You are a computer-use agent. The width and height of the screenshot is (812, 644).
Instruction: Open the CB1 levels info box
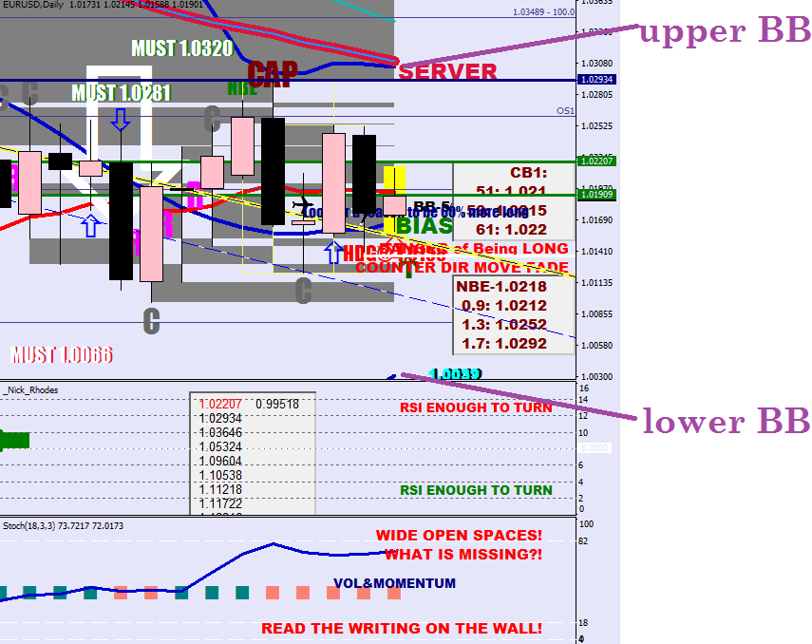click(513, 200)
